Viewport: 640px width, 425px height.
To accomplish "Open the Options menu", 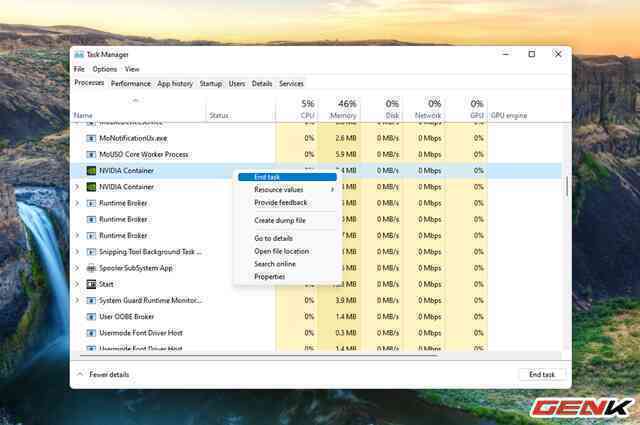I will tap(104, 69).
